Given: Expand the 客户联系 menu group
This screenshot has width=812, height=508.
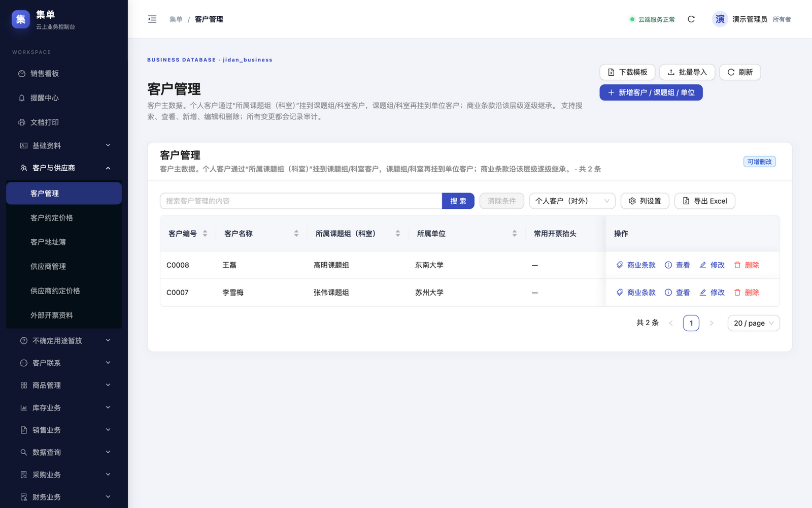Looking at the screenshot, I should 64,363.
